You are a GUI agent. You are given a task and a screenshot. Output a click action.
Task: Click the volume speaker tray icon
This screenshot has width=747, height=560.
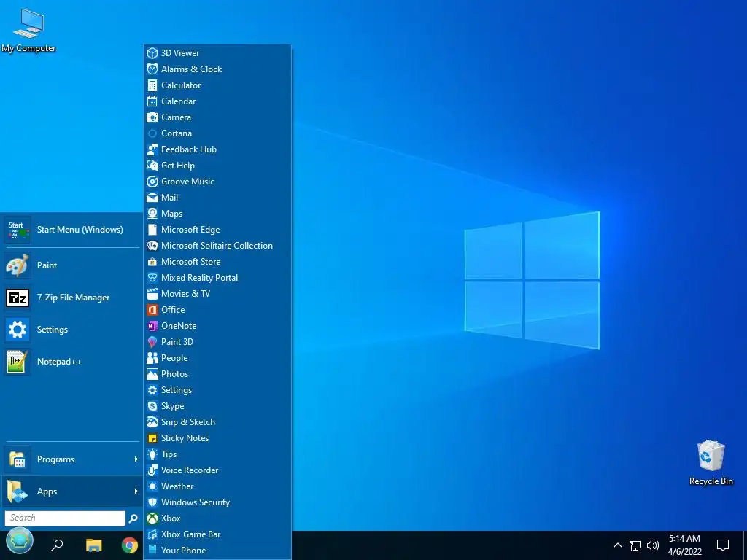(653, 545)
